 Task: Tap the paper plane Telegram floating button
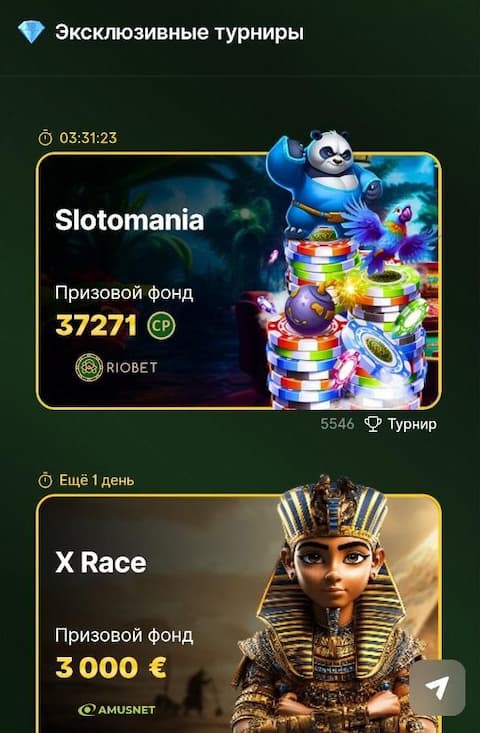click(437, 688)
